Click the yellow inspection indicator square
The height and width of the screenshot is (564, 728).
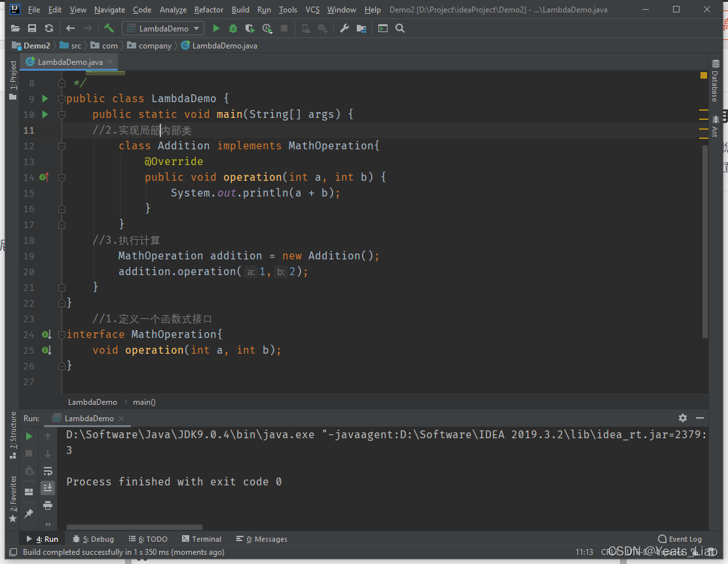pyautogui.click(x=703, y=75)
